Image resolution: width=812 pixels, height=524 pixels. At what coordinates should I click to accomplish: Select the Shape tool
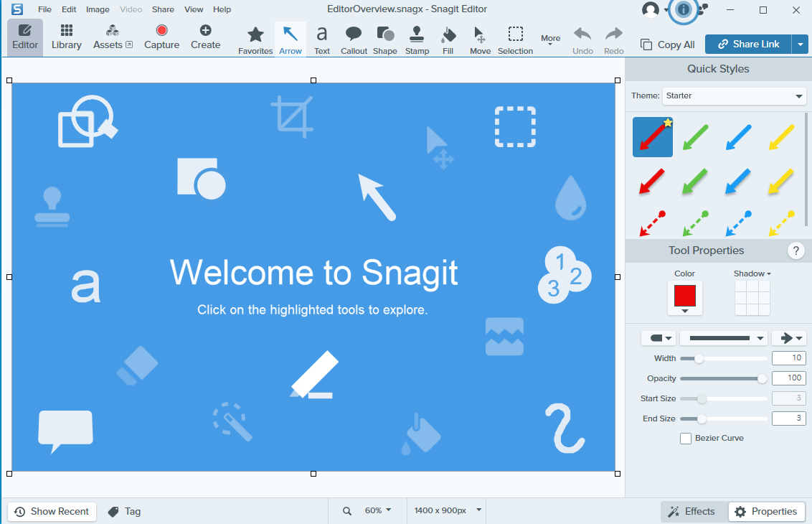pyautogui.click(x=384, y=39)
